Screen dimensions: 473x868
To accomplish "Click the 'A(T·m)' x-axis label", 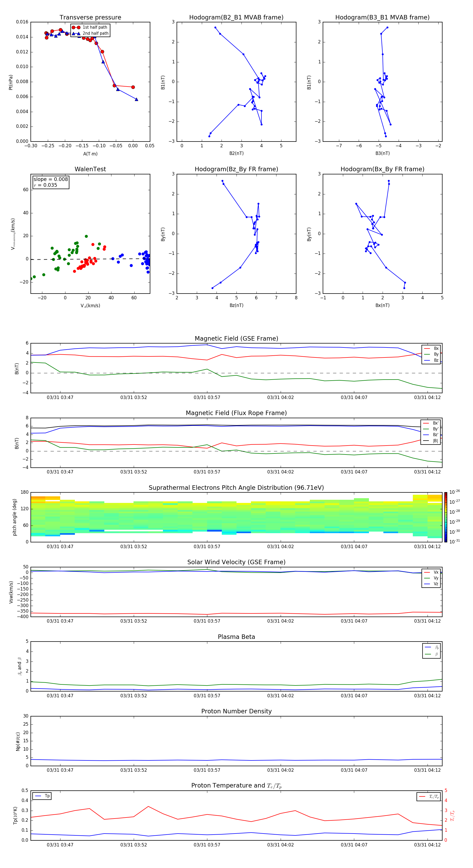I will pos(90,154).
